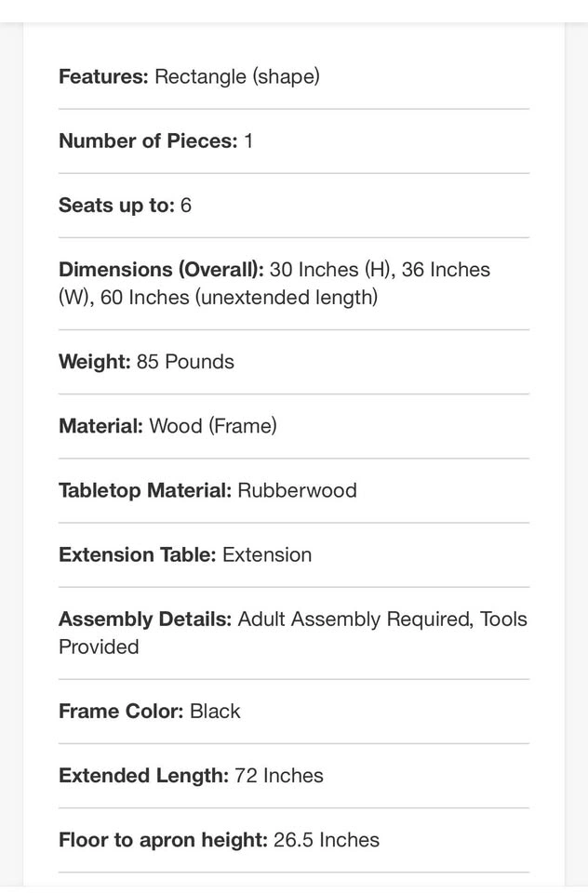588x893 pixels.
Task: Select the 72 Inches value
Action: coord(279,775)
